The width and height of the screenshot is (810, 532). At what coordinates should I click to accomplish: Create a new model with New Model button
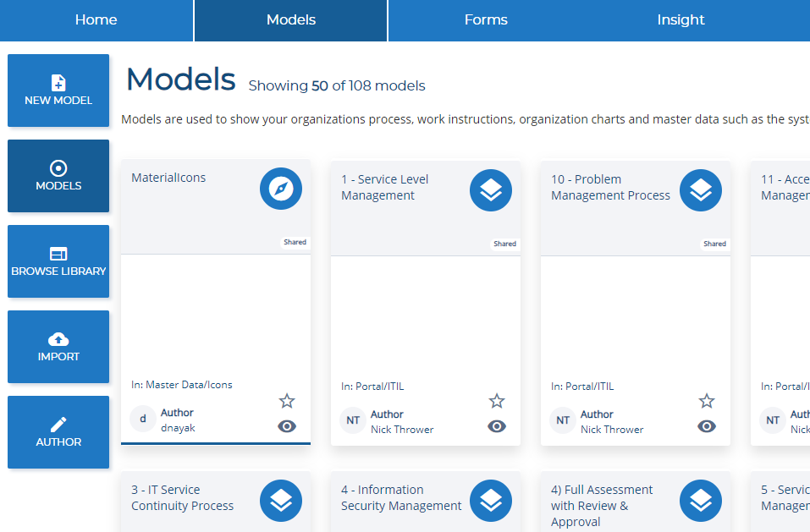click(58, 90)
